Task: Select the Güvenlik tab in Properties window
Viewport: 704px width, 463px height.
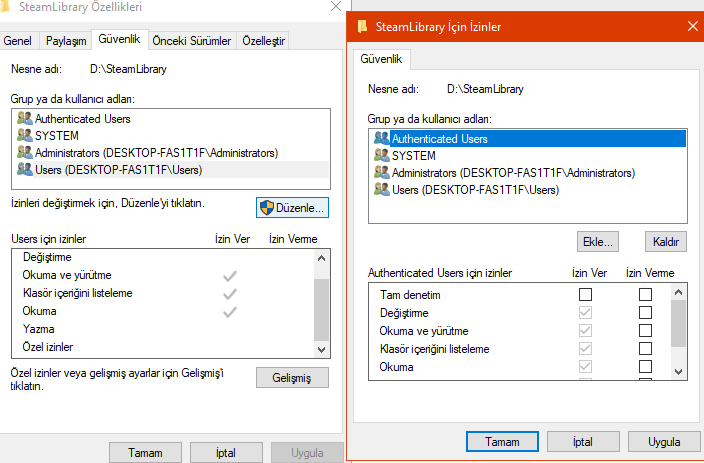Action: click(x=119, y=39)
